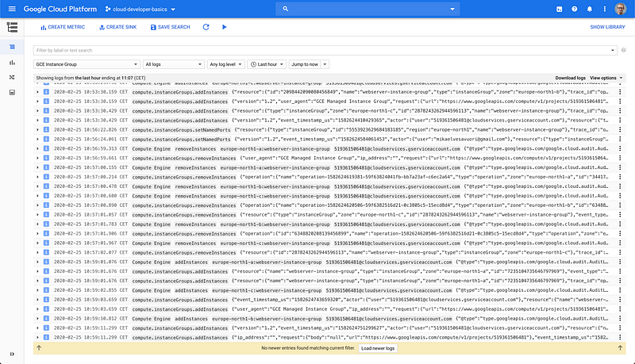Click timestamp 2020-02-25 10:57:01.967 CET
Screen dimensions: 635x364
click(90, 243)
